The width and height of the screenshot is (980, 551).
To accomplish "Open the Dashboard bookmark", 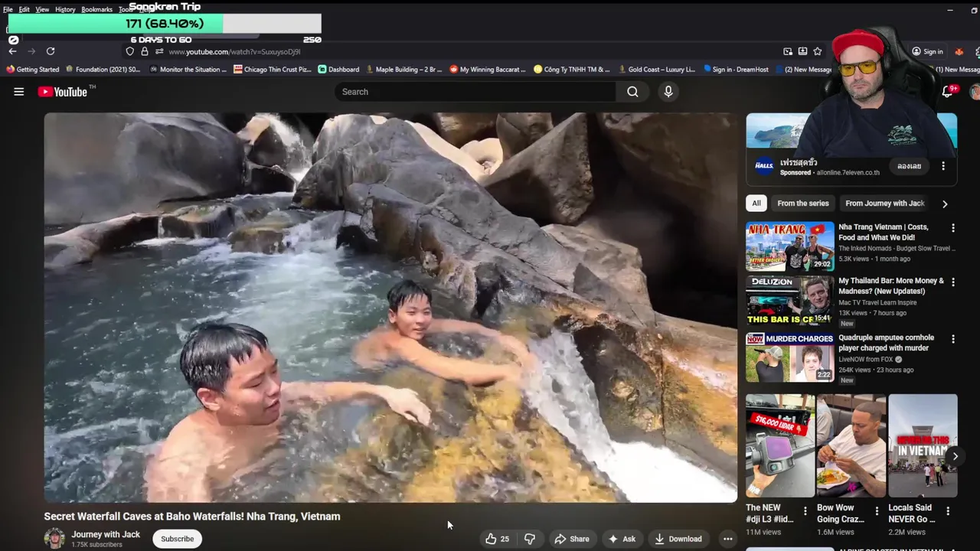I will 338,69.
